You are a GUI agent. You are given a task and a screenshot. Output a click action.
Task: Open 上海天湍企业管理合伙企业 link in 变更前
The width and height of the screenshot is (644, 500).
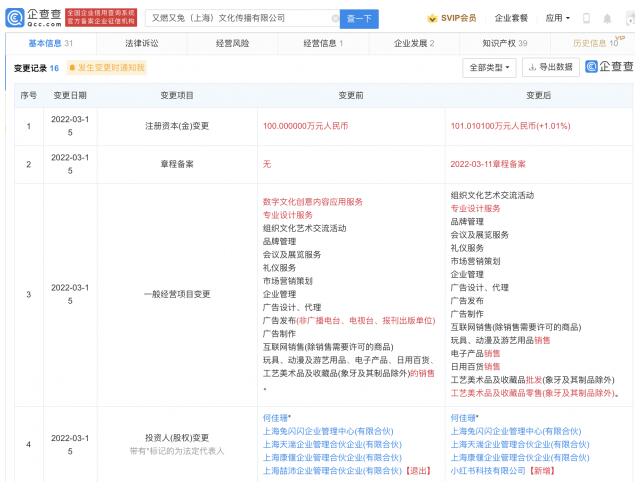[x=332, y=444]
